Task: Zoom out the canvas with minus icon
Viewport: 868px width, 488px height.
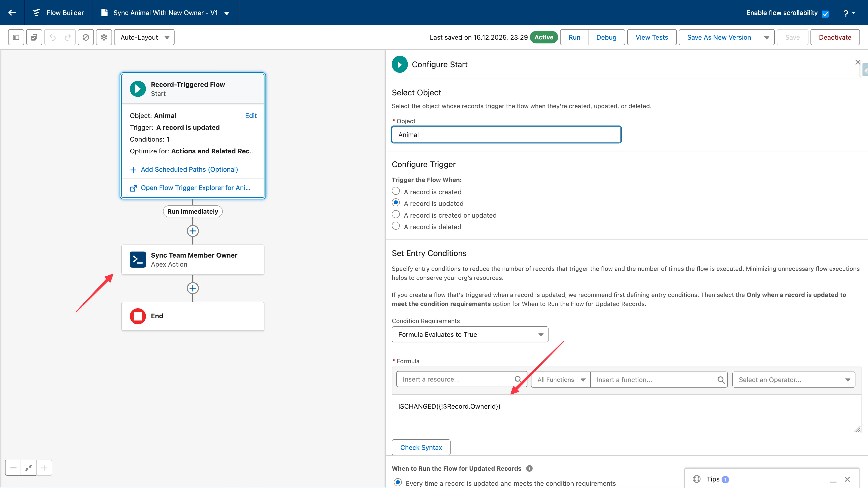Action: tap(13, 468)
